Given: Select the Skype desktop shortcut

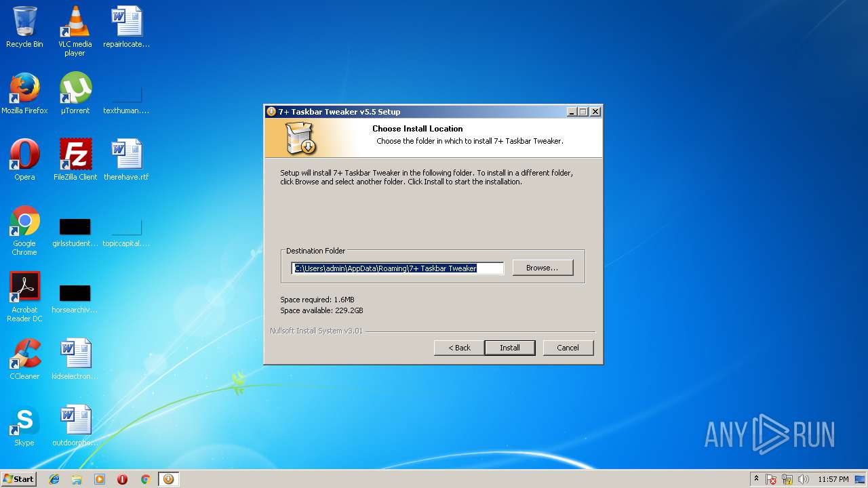Looking at the screenshot, I should coord(24,426).
